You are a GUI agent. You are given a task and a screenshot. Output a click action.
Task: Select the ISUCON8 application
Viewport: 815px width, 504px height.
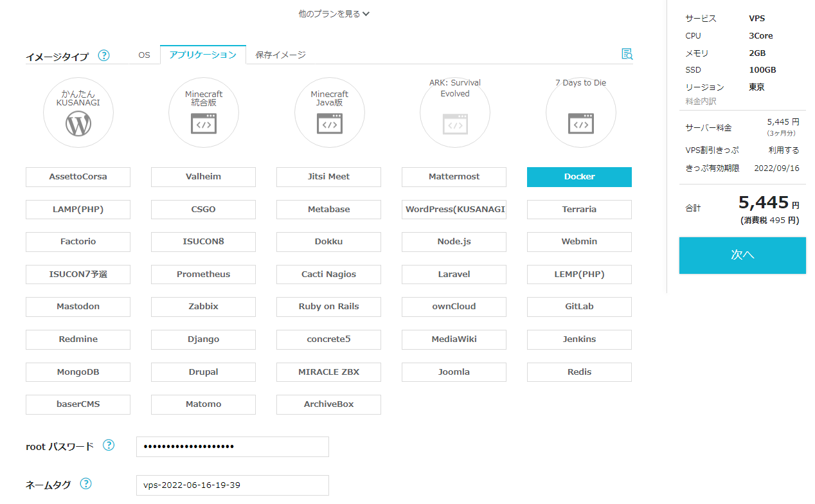pos(203,242)
